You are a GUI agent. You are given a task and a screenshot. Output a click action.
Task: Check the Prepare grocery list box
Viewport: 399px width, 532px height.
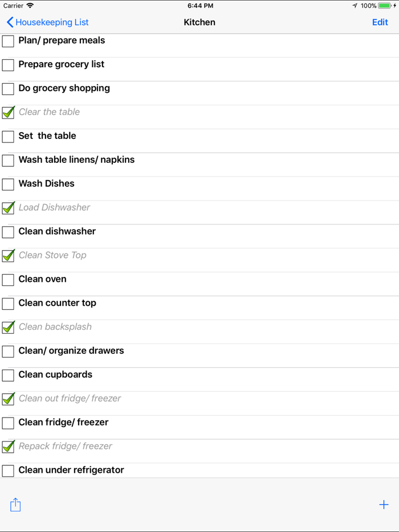(7, 65)
